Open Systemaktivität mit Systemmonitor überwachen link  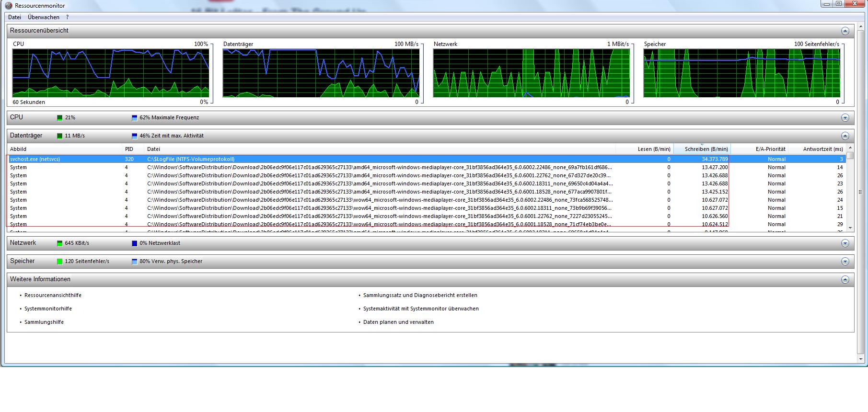coord(421,309)
